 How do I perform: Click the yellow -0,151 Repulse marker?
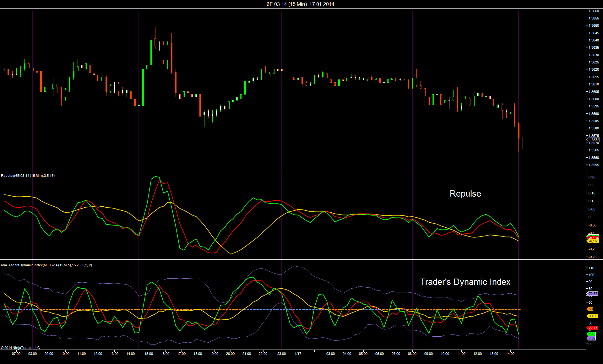(594, 241)
